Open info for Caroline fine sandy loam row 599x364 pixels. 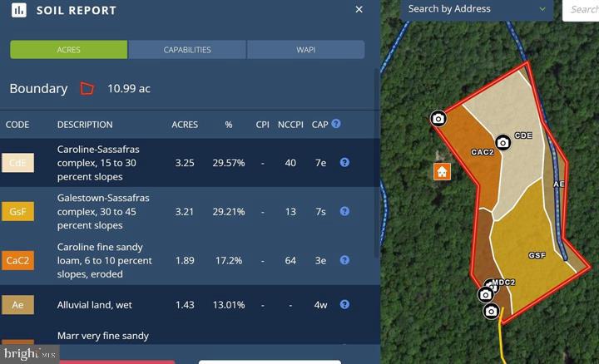tap(344, 260)
